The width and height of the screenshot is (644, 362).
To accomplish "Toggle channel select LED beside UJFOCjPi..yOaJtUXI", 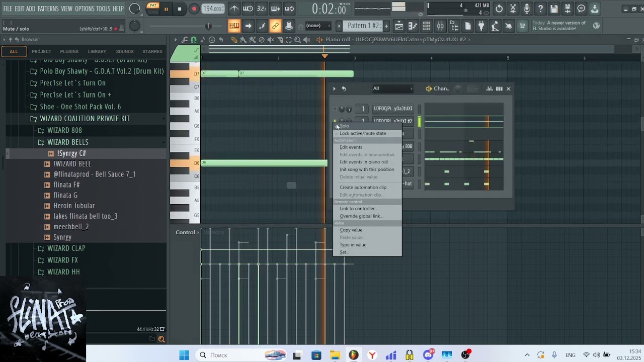I will (x=419, y=109).
